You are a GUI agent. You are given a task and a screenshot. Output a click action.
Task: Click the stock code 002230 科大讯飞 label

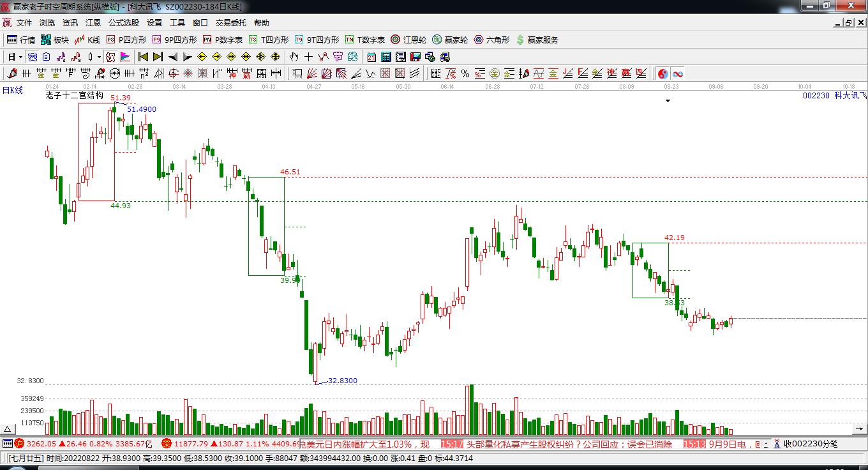pyautogui.click(x=835, y=95)
